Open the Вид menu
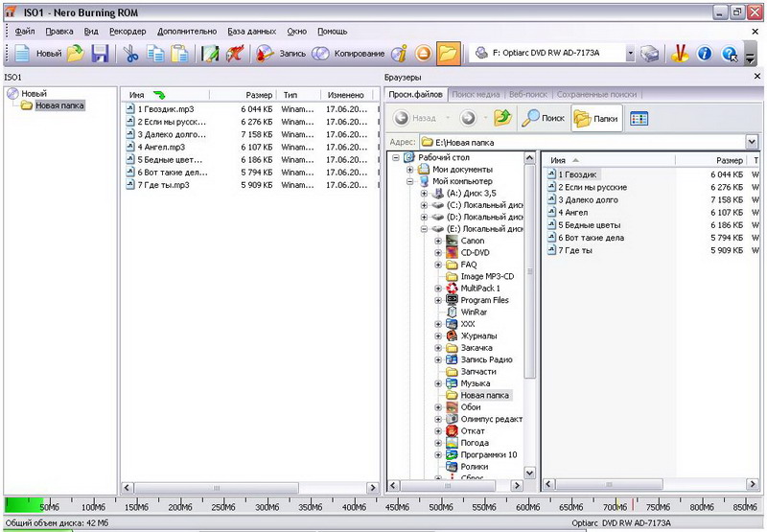The image size is (767, 532). click(91, 32)
